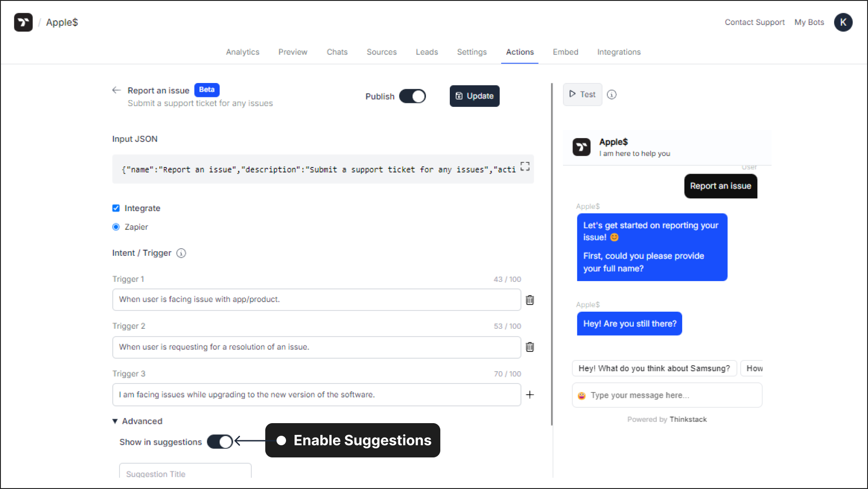
Task: Collapse the Advanced section
Action: pyautogui.click(x=137, y=421)
